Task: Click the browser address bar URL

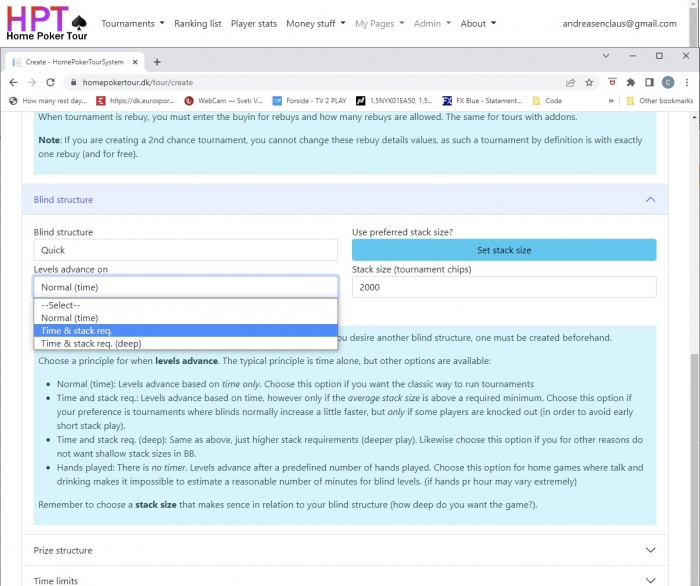Action: [x=138, y=83]
